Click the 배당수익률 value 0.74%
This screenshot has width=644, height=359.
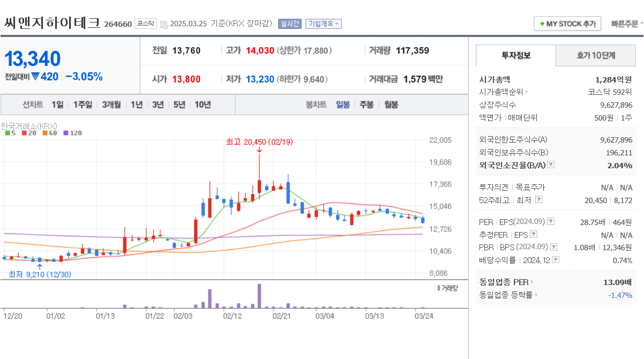(x=623, y=260)
